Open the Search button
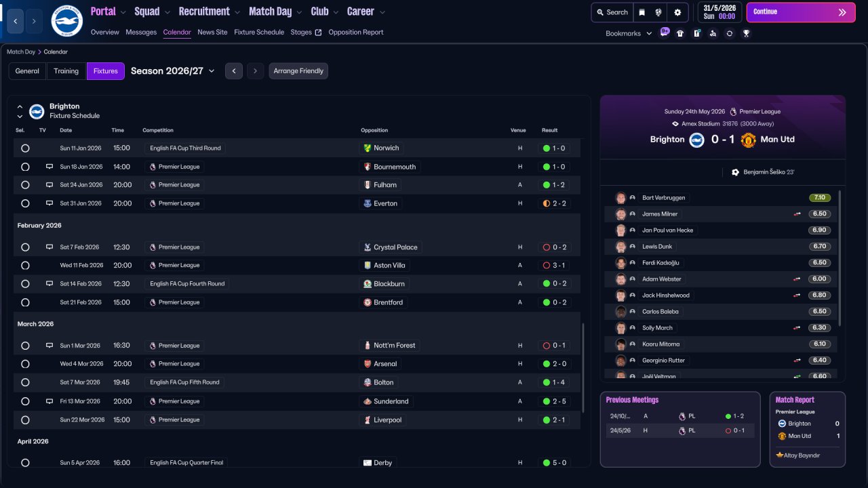 (x=613, y=12)
